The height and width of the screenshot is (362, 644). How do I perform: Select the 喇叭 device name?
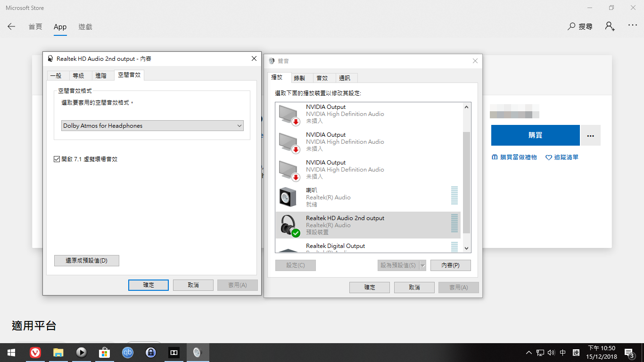click(311, 190)
